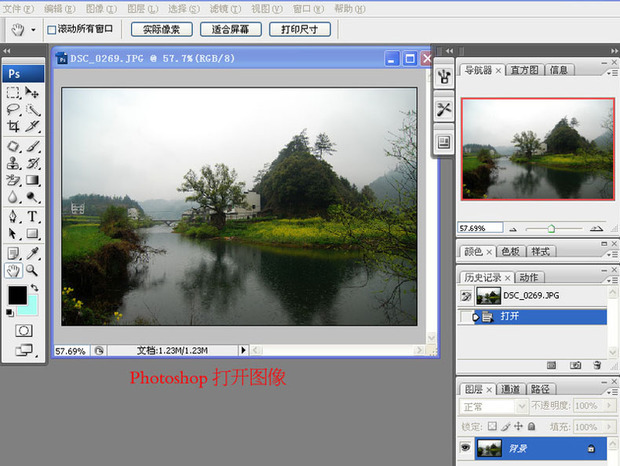Select the Blur tool
Viewport: 620px width, 466px height.
coord(13,197)
